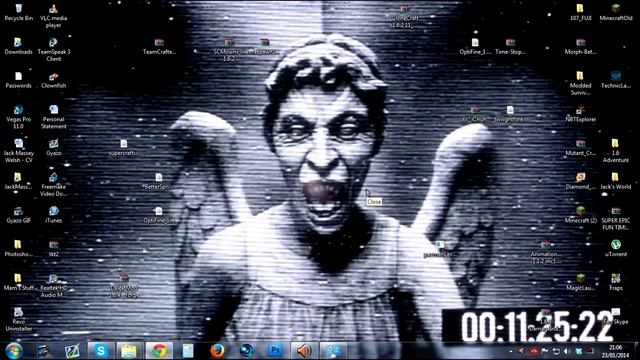Select the BetterSprint file icon
Screen dimensions: 640x360
[x=158, y=180]
